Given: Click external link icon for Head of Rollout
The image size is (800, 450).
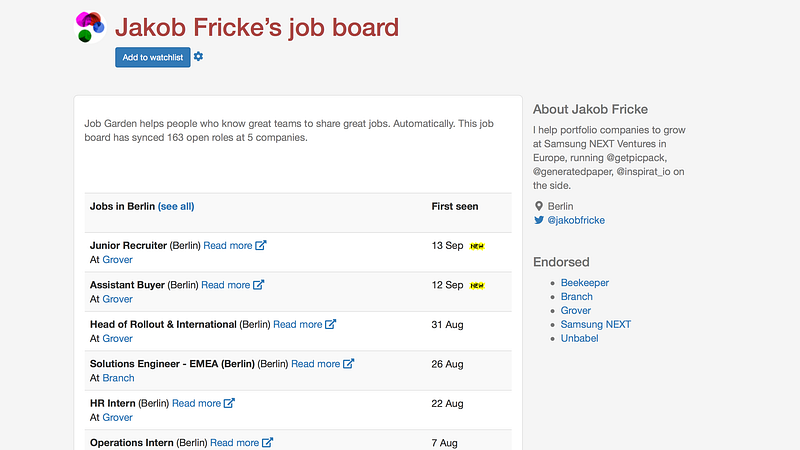Looking at the screenshot, I should click(331, 324).
